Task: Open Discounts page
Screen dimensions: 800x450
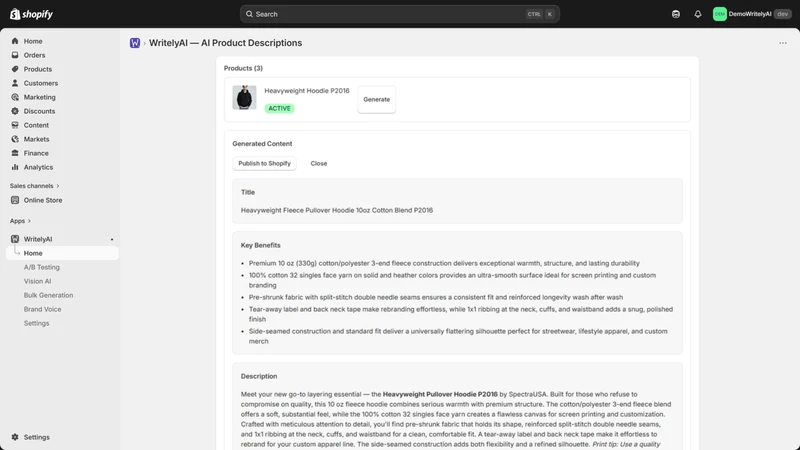Action: [39, 111]
